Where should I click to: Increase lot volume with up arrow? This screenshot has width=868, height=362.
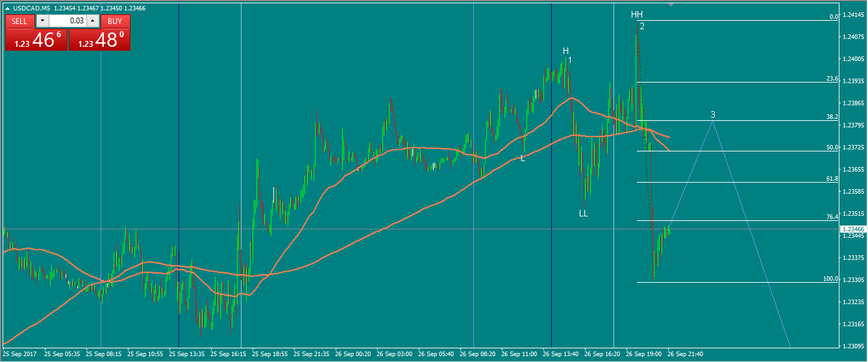[92, 21]
